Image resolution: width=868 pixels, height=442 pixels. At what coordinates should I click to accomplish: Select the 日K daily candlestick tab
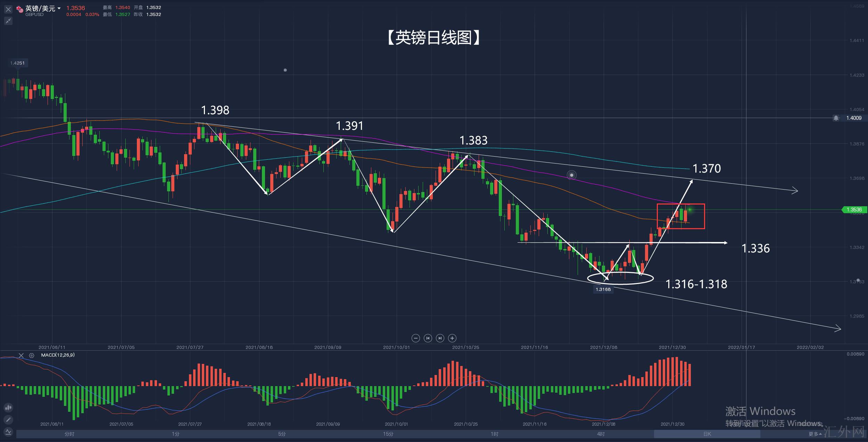click(x=707, y=434)
